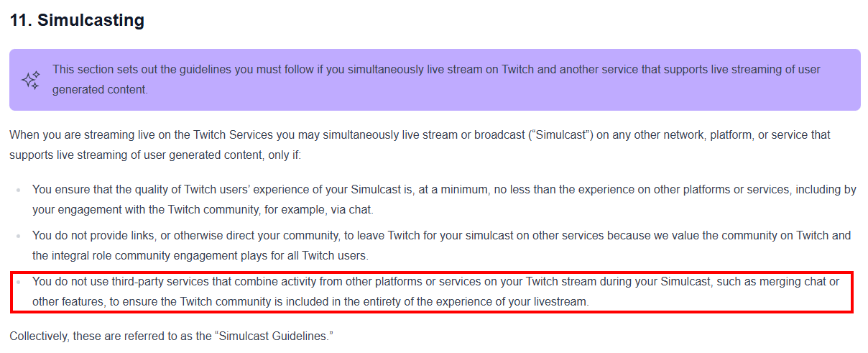Image resolution: width=868 pixels, height=353 pixels.
Task: Click the bullet dot before "You ensure that"
Action: 18,190
